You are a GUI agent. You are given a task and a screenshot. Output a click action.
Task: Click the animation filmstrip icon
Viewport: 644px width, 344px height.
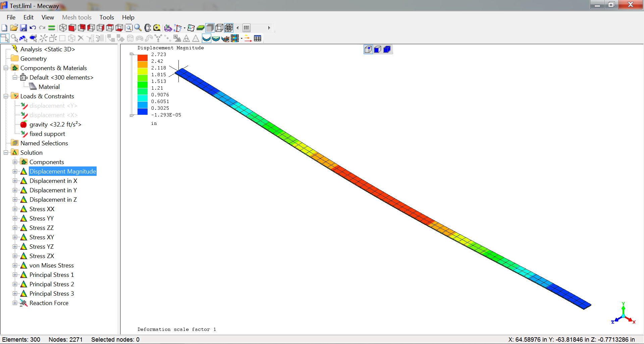235,38
